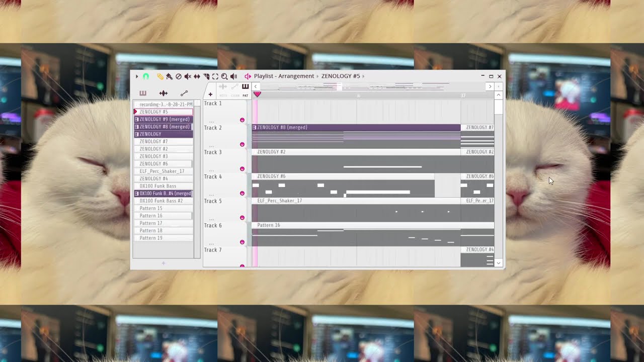The image size is (644, 362).
Task: Click the vertical scroll up arrow
Action: pyautogui.click(x=499, y=95)
